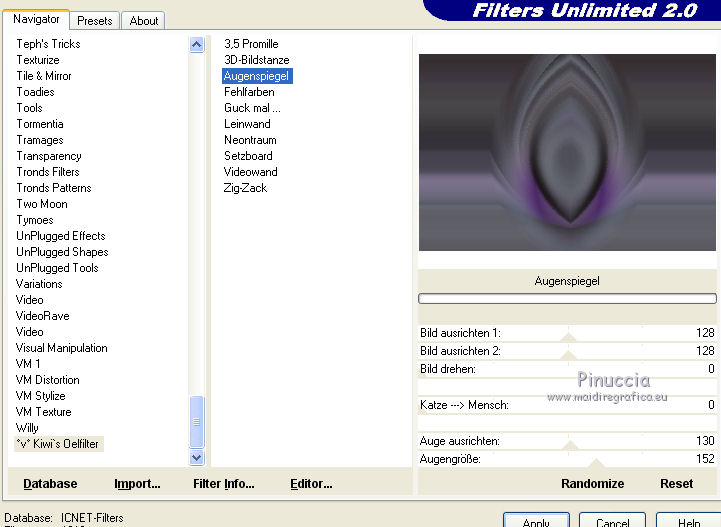Select VM 1 category
The height and width of the screenshot is (527, 721).
tap(28, 364)
